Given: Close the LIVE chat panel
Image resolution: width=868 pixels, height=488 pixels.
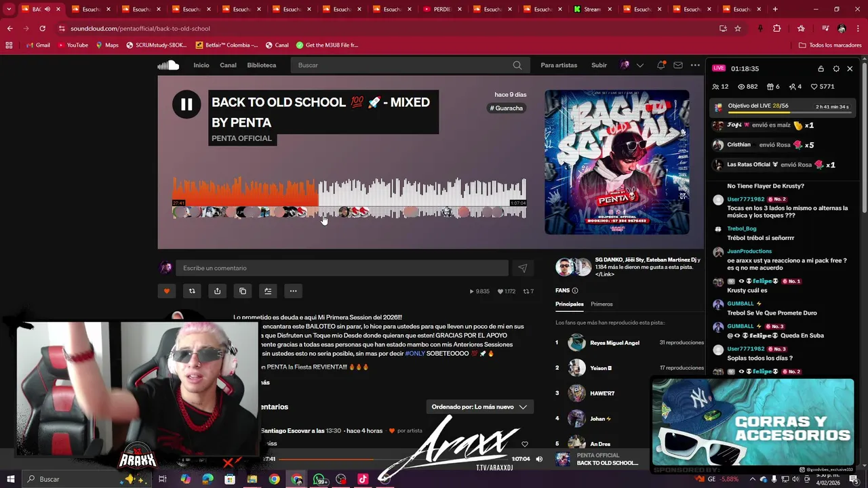Looking at the screenshot, I should pyautogui.click(x=850, y=68).
